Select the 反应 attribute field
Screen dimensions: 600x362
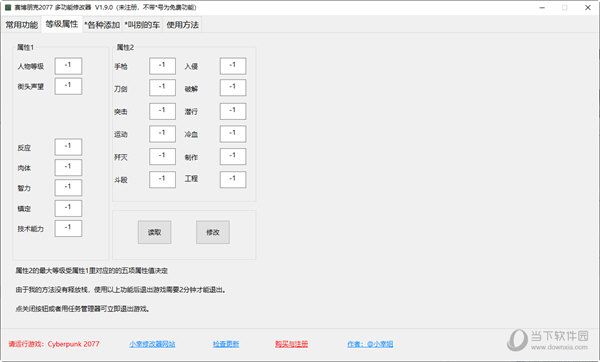click(x=68, y=147)
